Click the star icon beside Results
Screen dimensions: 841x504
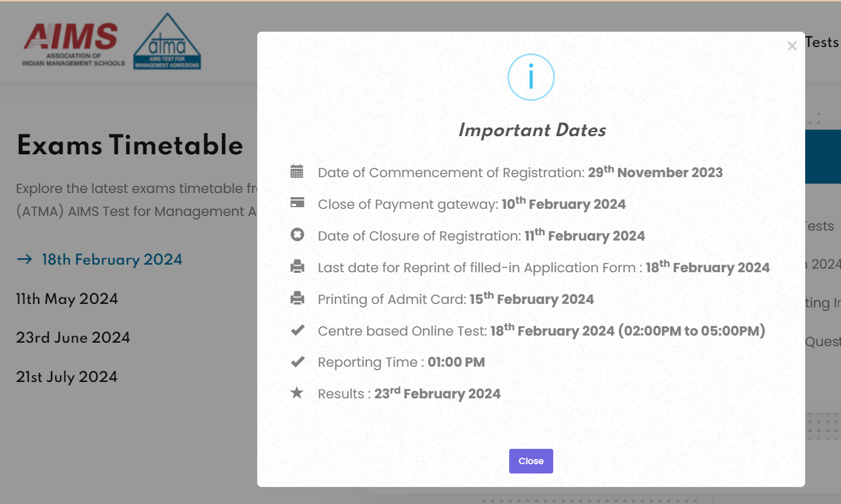click(297, 393)
